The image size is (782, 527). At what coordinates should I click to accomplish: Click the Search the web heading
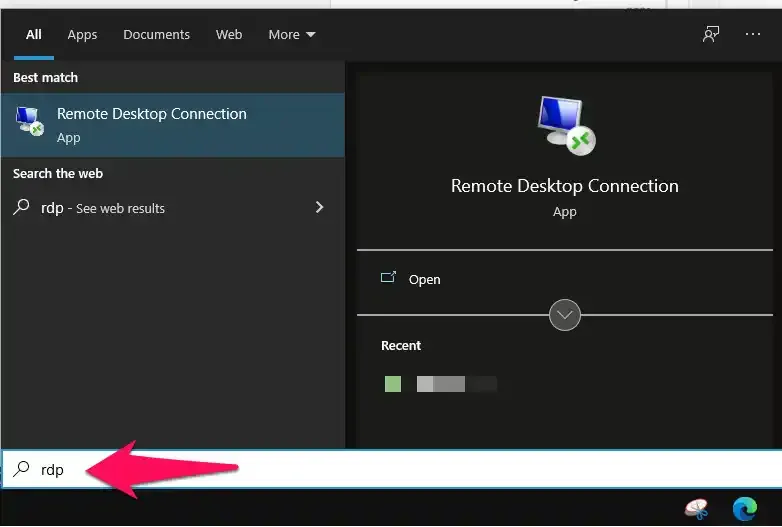point(58,174)
